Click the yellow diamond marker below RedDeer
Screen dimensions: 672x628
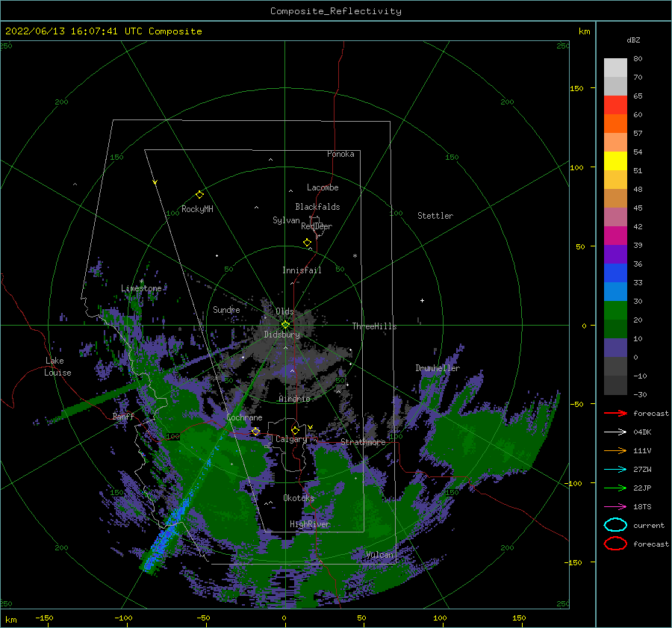coord(307,243)
